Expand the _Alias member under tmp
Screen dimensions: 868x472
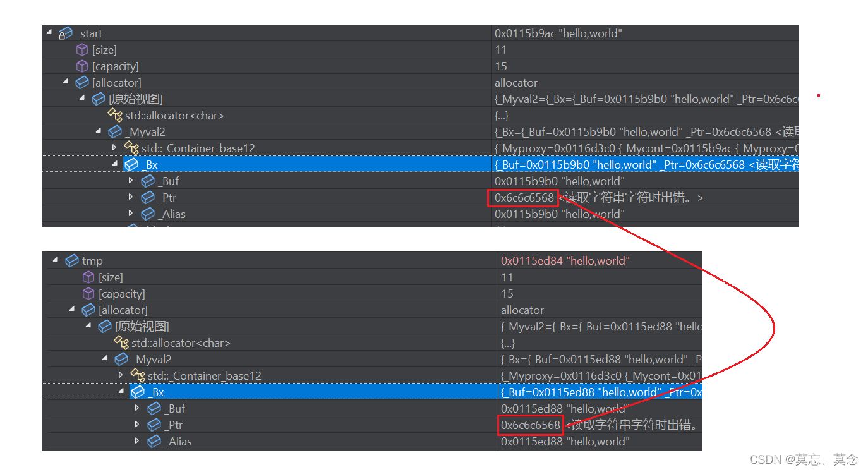point(136,441)
